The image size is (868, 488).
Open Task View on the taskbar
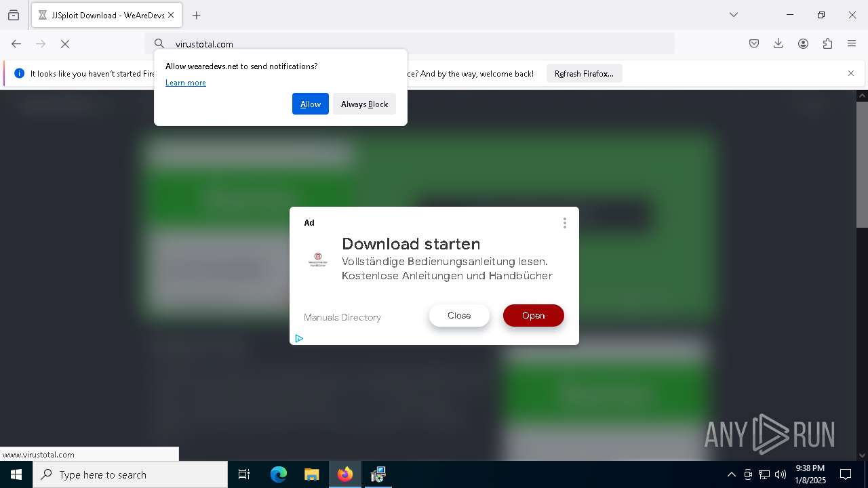pyautogui.click(x=244, y=474)
